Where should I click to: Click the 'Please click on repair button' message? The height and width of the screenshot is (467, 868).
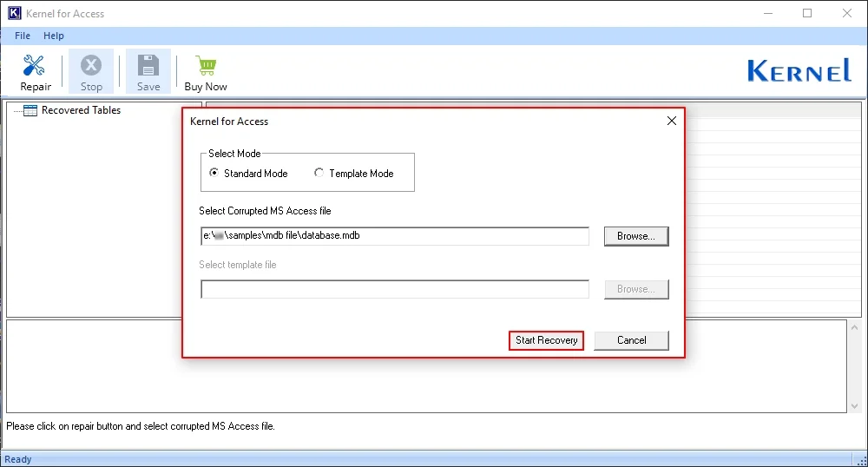141,426
